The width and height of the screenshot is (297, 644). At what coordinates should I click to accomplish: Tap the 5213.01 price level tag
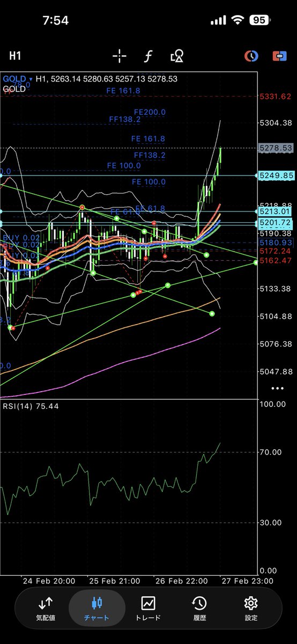(276, 213)
